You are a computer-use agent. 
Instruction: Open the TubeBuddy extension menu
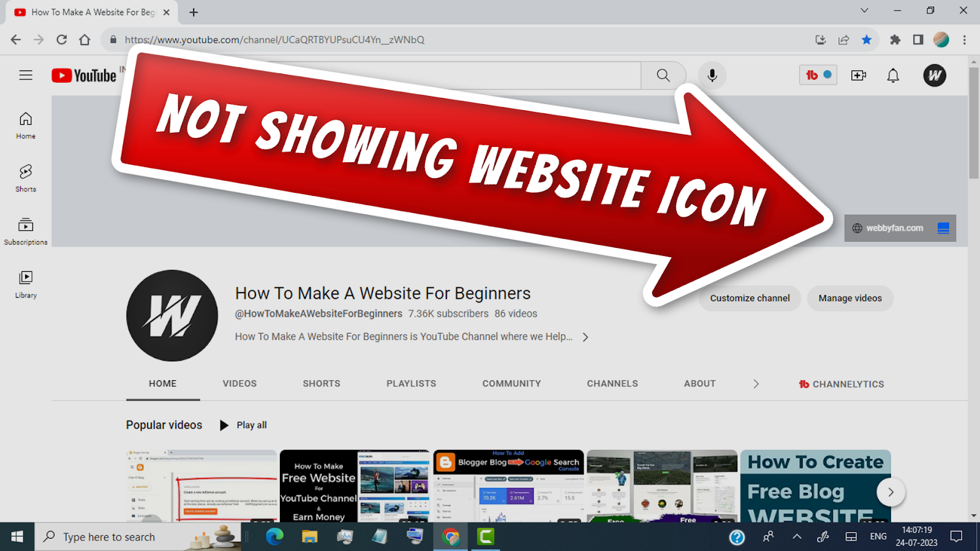pyautogui.click(x=818, y=75)
